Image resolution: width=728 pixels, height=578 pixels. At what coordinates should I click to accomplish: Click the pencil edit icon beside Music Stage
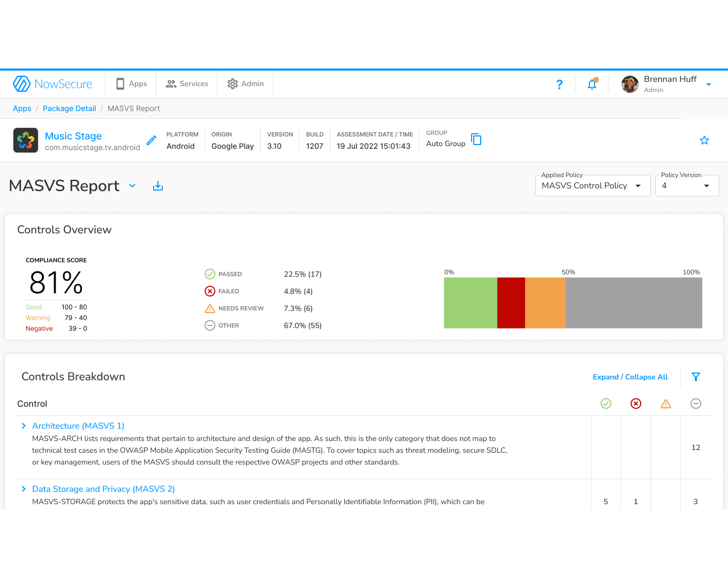[151, 140]
